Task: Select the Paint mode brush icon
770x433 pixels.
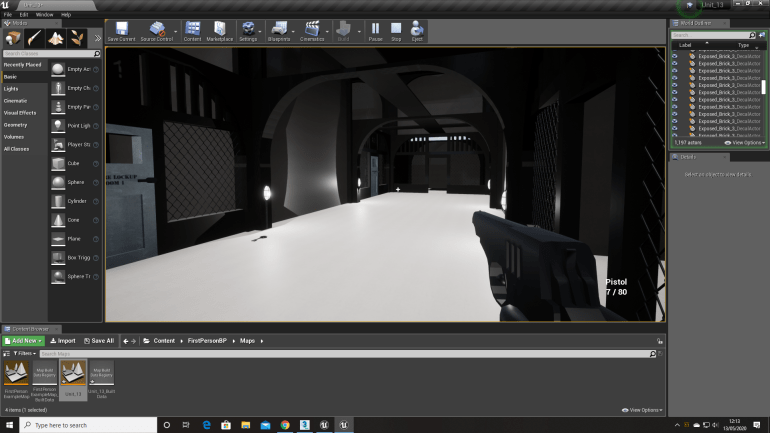Action: pos(34,37)
